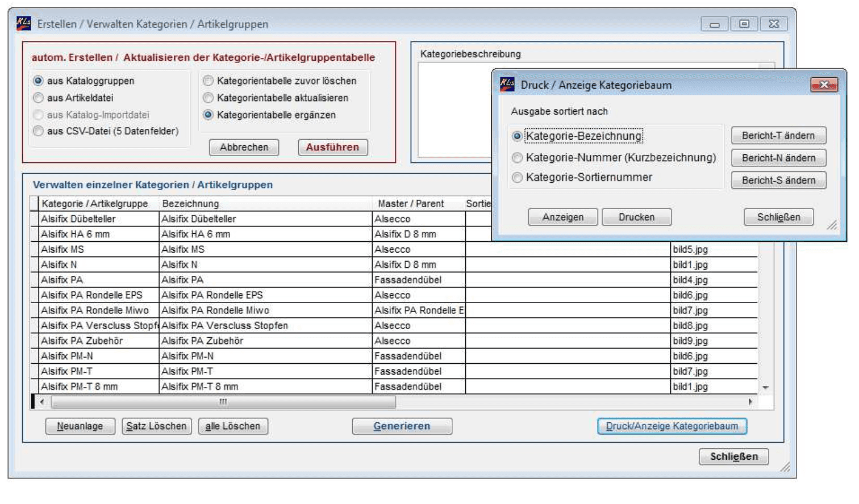Open Bericht-N ändern
The image size is (859, 504).
pos(778,158)
